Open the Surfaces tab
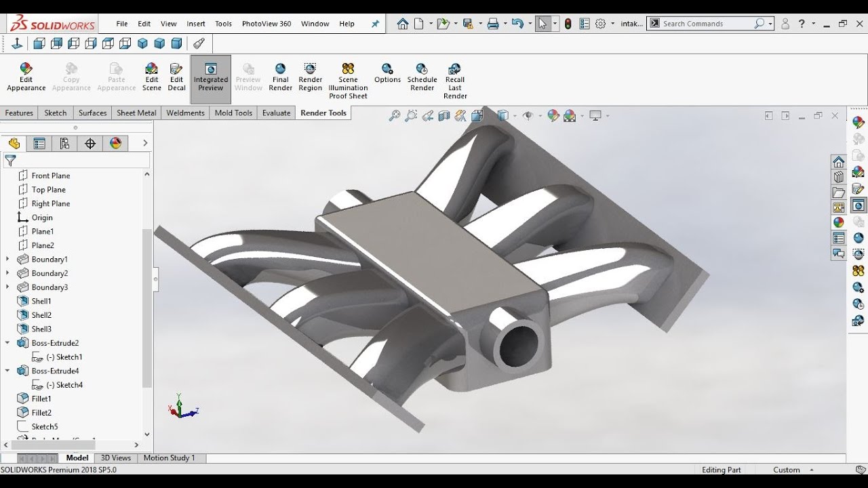 [x=92, y=113]
